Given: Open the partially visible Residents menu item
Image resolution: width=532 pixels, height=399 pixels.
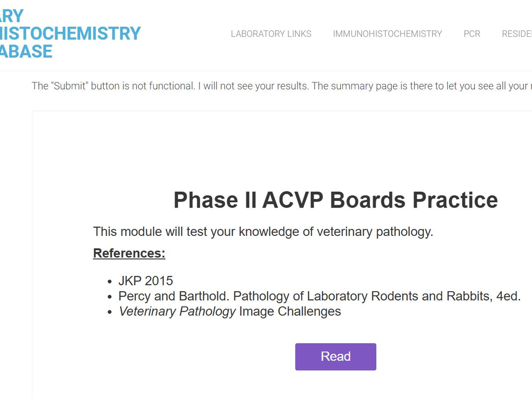Looking at the screenshot, I should click(x=517, y=34).
